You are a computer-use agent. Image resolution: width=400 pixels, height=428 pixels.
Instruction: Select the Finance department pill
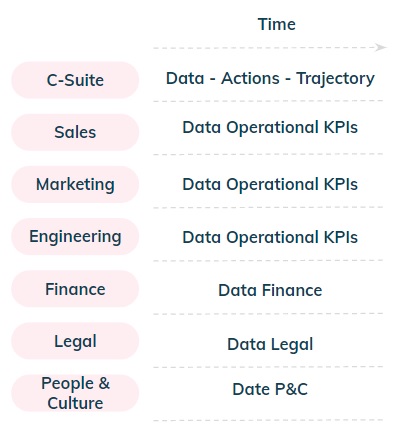click(x=75, y=289)
